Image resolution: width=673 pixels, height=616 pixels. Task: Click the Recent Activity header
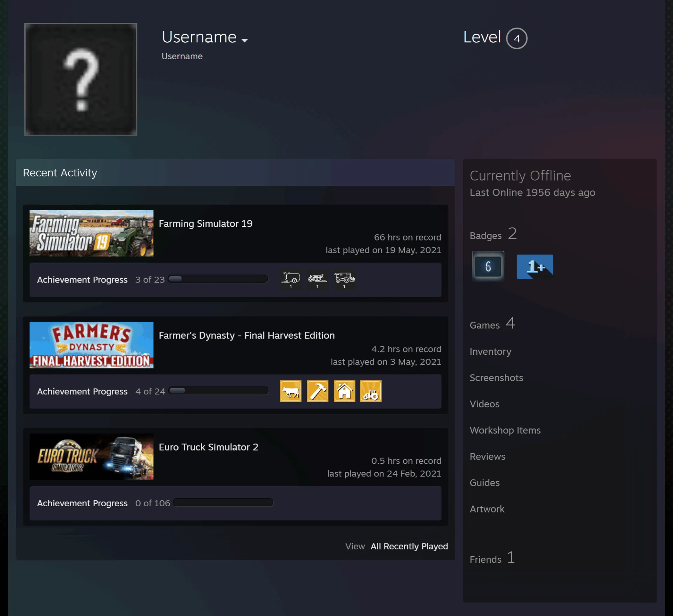236,172
